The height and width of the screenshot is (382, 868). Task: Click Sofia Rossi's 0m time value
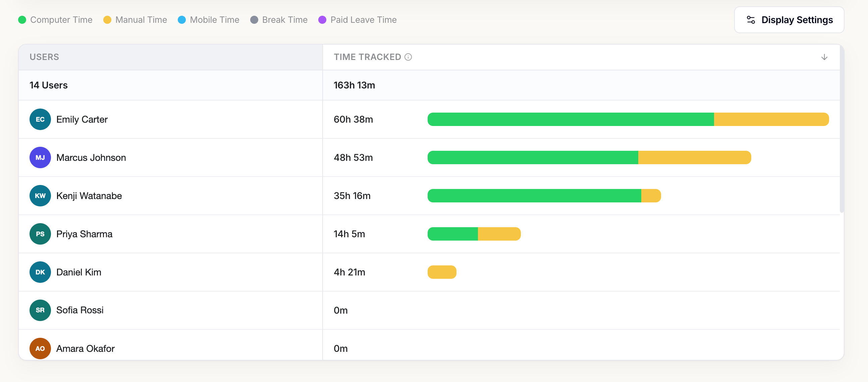[341, 310]
